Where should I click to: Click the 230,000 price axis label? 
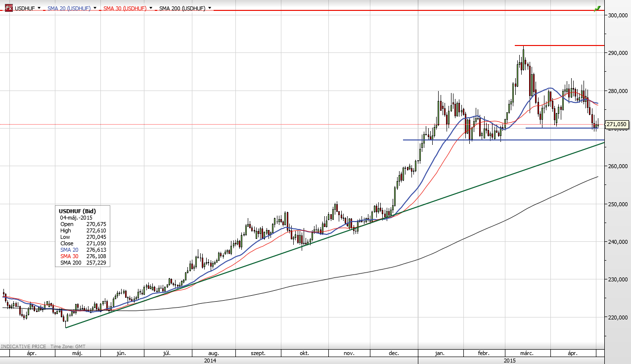(618, 279)
